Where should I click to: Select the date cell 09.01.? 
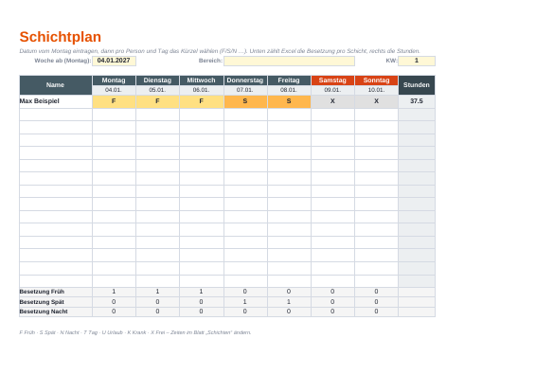point(332,90)
